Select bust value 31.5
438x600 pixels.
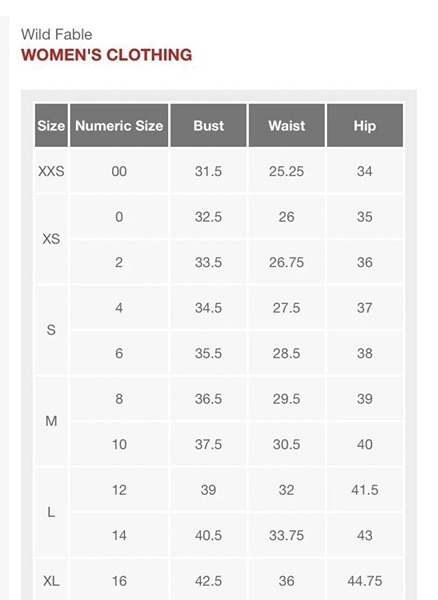(x=208, y=171)
